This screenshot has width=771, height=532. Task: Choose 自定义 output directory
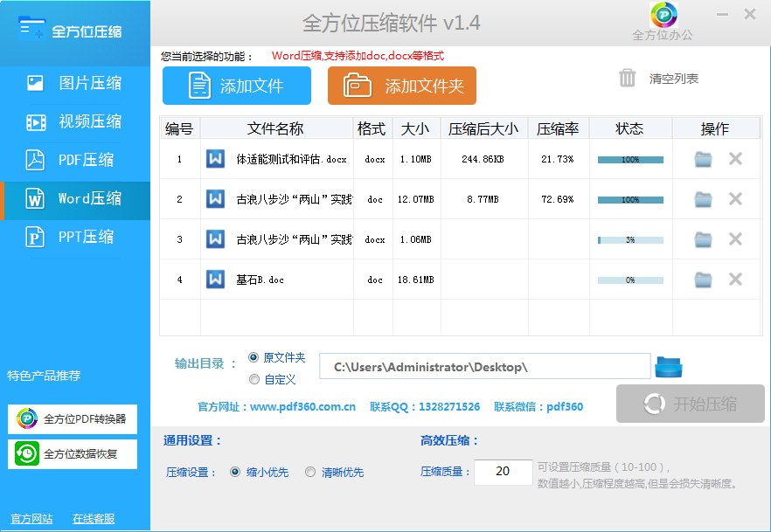pos(254,379)
